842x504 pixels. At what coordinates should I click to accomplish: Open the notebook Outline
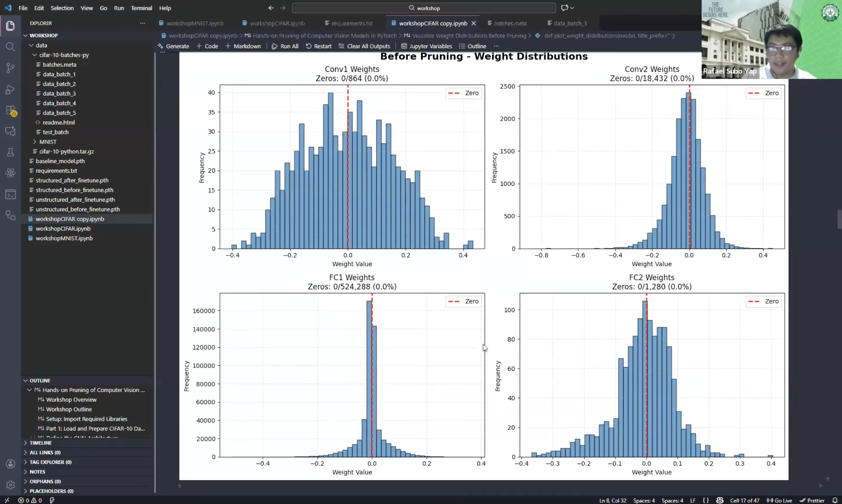[473, 46]
